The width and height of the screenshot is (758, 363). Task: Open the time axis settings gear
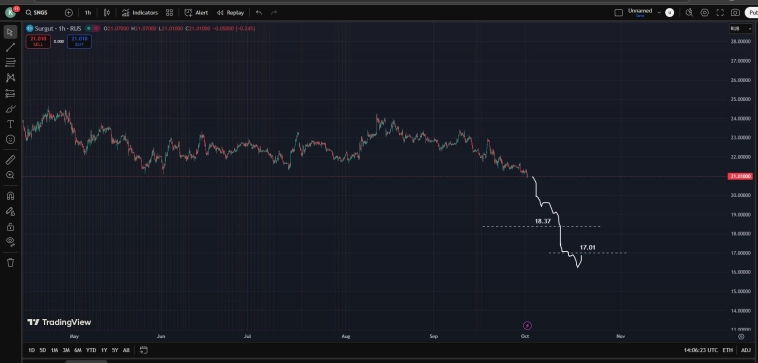[741, 336]
